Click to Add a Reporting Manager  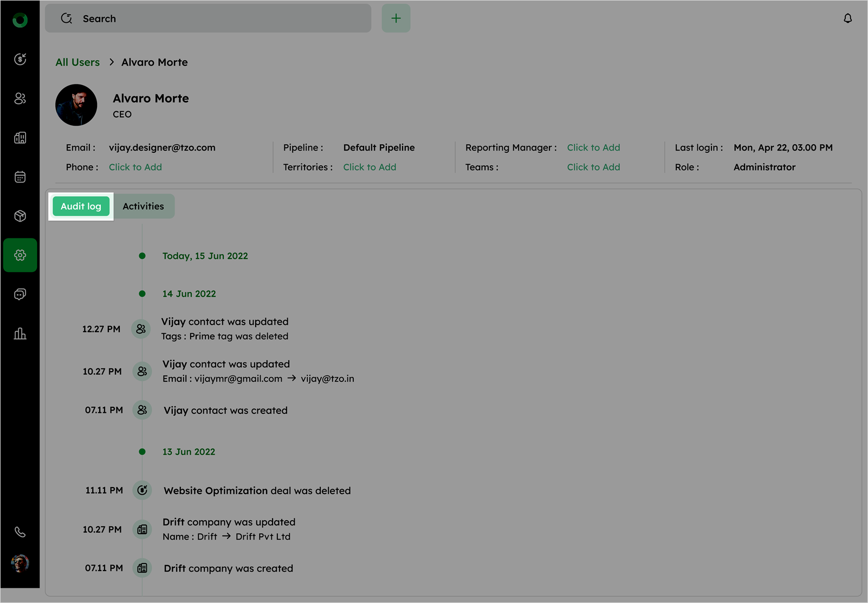point(593,148)
